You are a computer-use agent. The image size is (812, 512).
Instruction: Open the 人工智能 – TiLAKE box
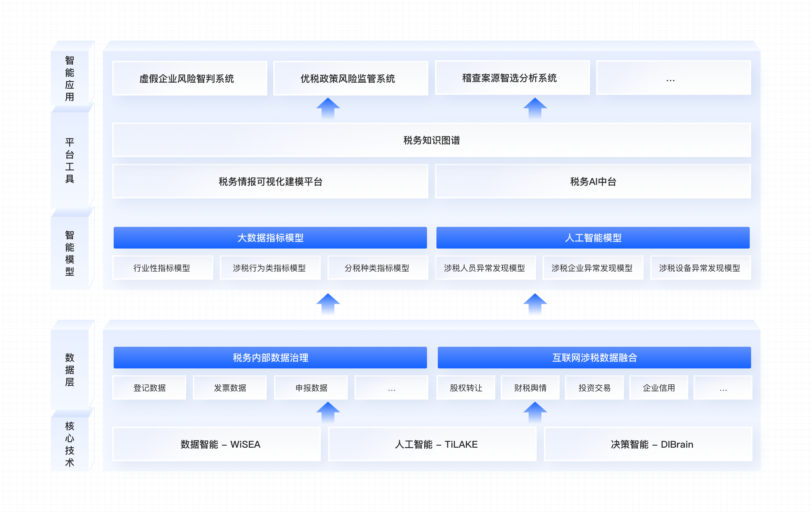433,444
